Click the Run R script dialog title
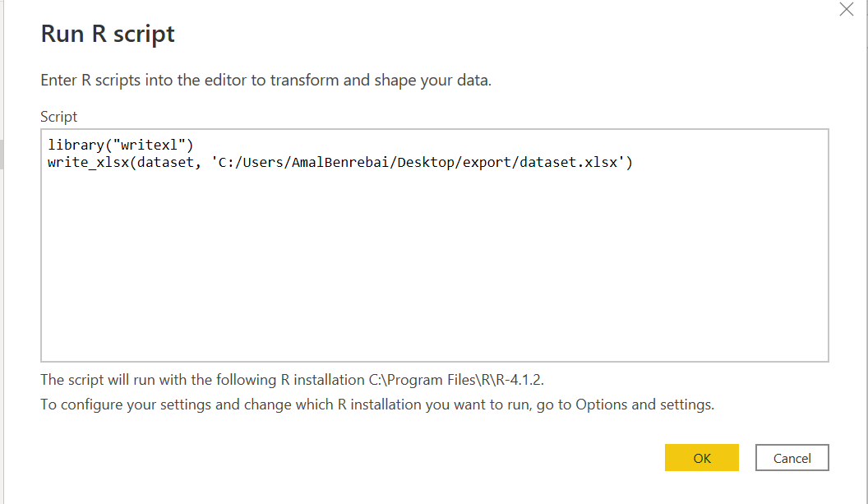This screenshot has width=868, height=504. click(x=107, y=34)
